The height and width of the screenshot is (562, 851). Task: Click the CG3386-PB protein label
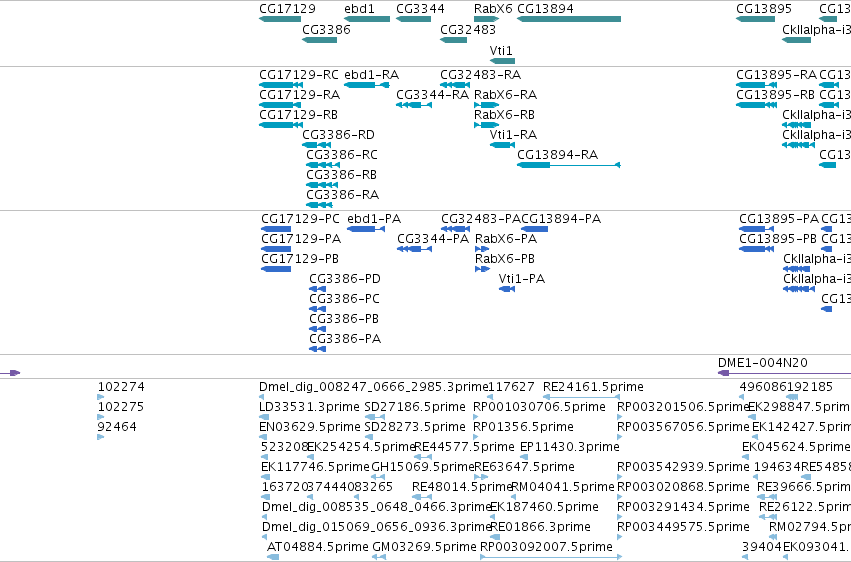click(344, 318)
